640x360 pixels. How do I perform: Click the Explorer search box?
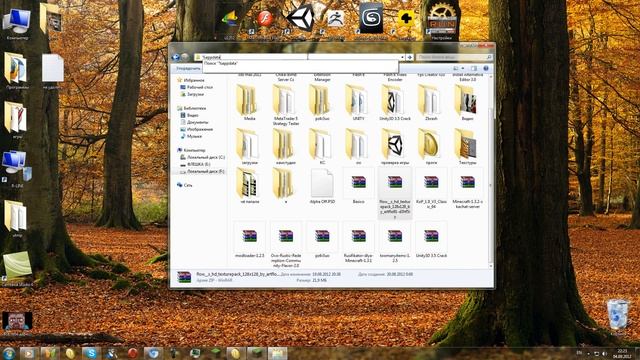(454, 57)
